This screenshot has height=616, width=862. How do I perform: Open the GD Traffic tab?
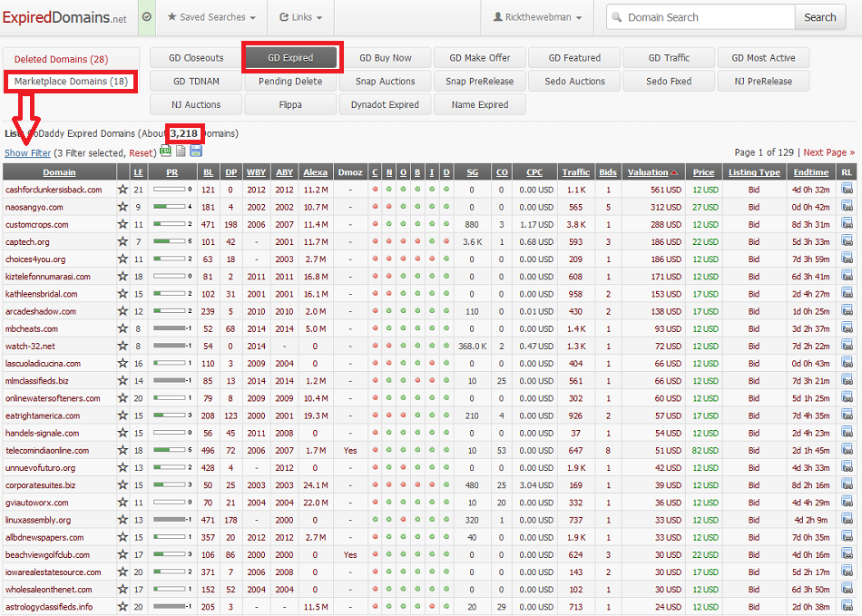point(669,58)
